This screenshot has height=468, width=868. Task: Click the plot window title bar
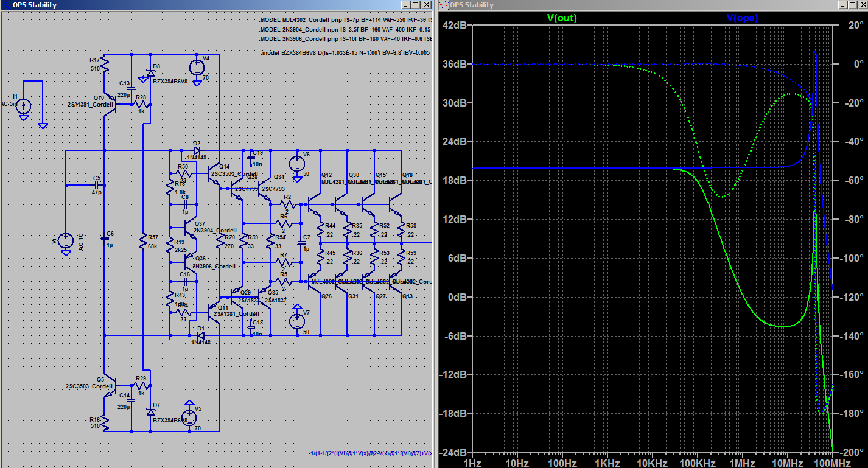click(x=652, y=5)
